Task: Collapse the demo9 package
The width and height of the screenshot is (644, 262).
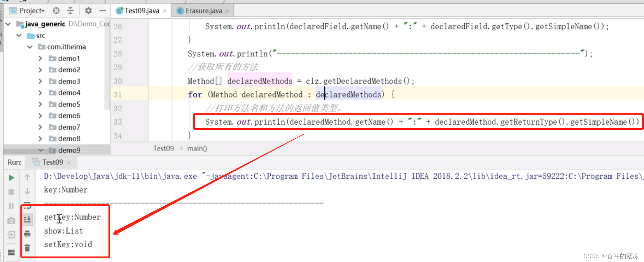Action: 40,150
